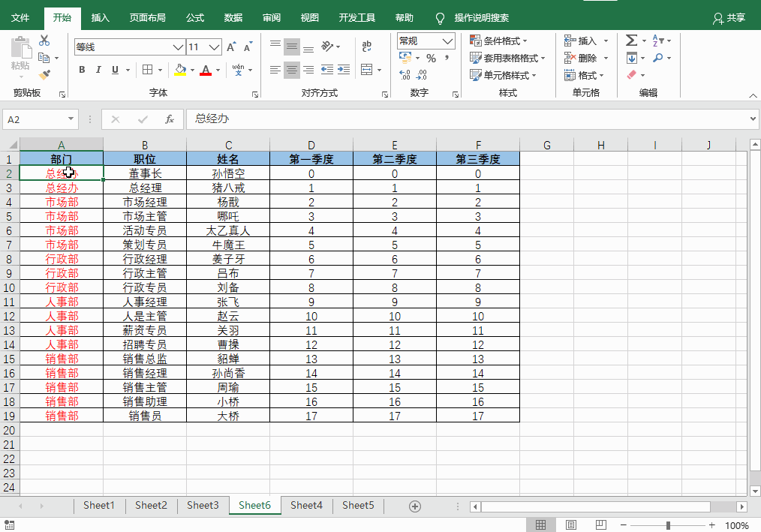Viewport: 761px width, 532px height.
Task: Click the Paste clipboard icon
Action: coord(20,49)
